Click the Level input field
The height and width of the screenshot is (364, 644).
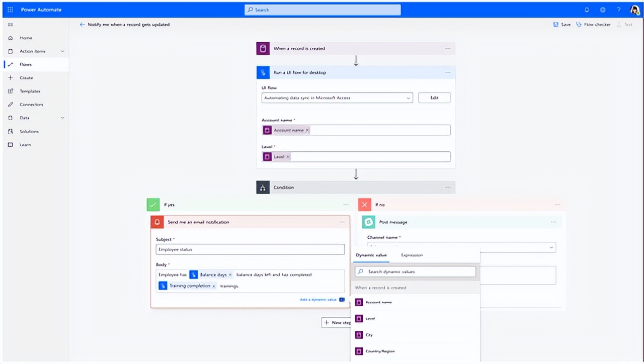coord(356,157)
